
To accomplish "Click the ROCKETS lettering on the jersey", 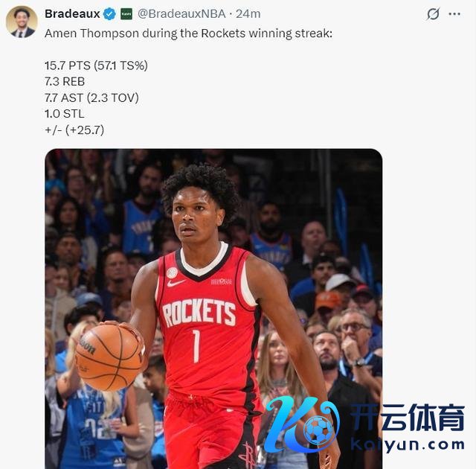I will [199, 313].
